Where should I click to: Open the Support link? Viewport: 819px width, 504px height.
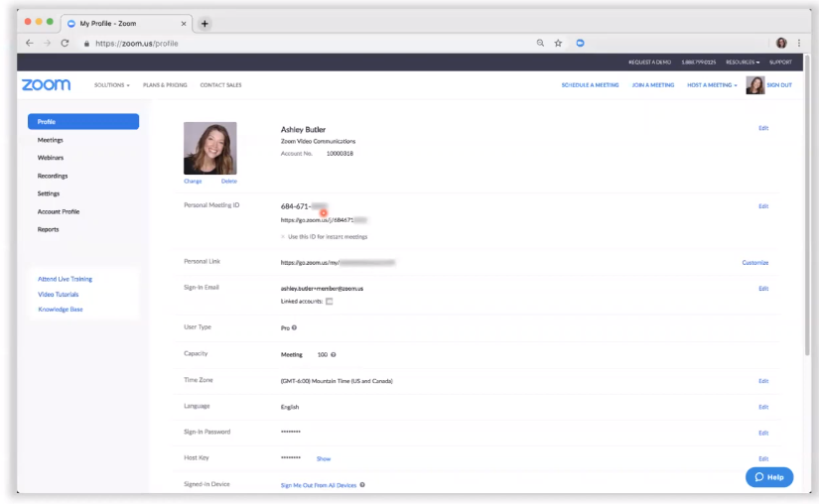tap(780, 63)
